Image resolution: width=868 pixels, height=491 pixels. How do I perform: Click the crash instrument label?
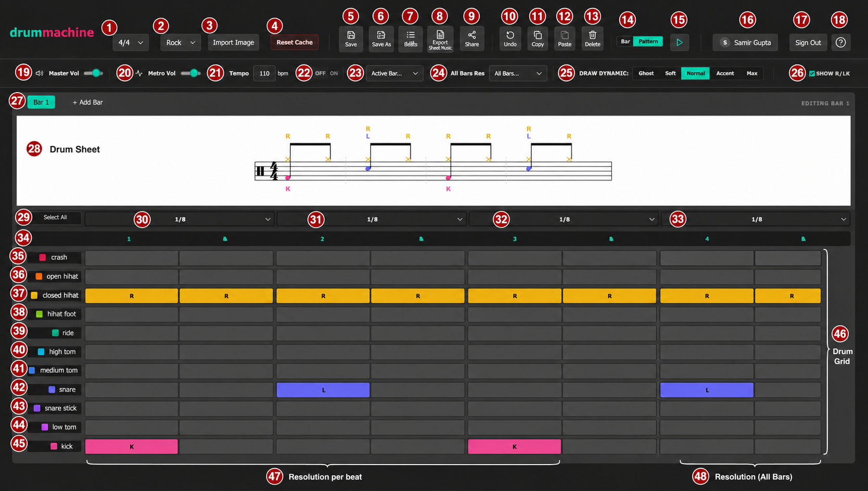click(59, 257)
